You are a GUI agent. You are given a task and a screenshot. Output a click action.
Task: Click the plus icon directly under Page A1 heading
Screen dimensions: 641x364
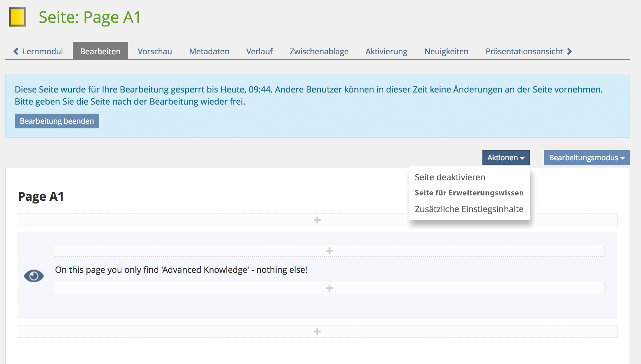(x=317, y=220)
